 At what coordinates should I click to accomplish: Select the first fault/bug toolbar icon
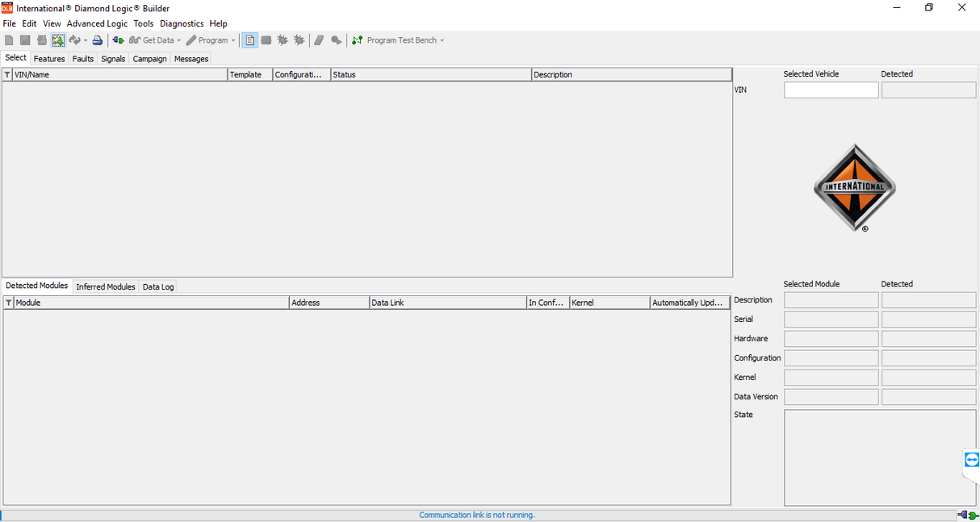click(282, 40)
